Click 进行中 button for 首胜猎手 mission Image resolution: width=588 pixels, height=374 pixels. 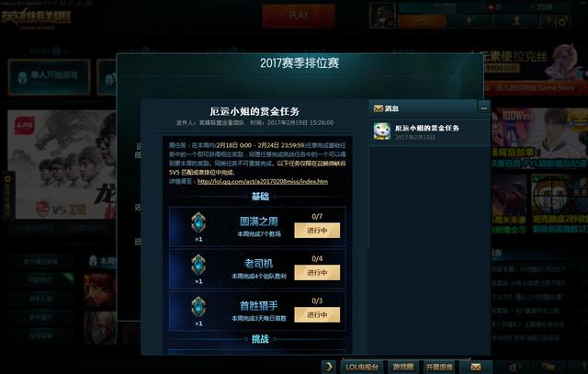pyautogui.click(x=317, y=314)
